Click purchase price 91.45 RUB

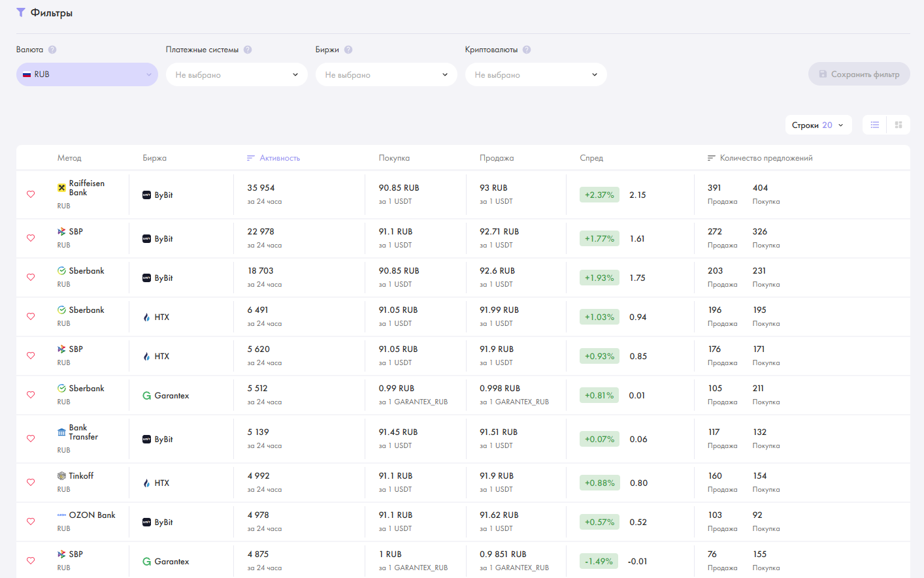pyautogui.click(x=398, y=432)
